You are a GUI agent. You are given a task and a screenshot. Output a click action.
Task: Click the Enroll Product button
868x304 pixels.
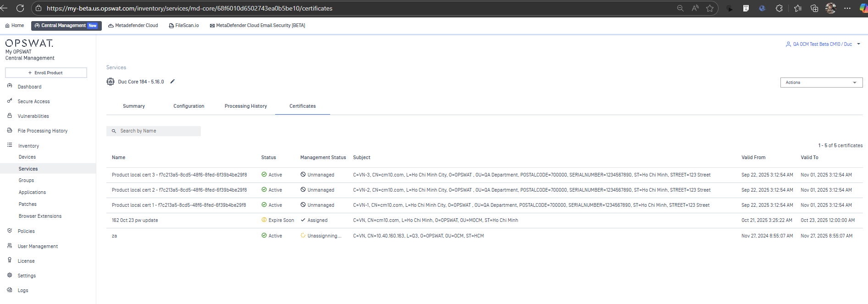point(46,73)
